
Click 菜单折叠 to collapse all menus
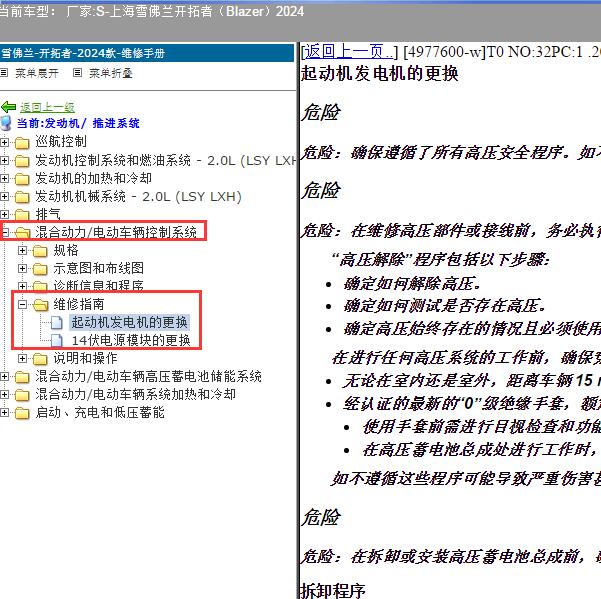coord(110,73)
